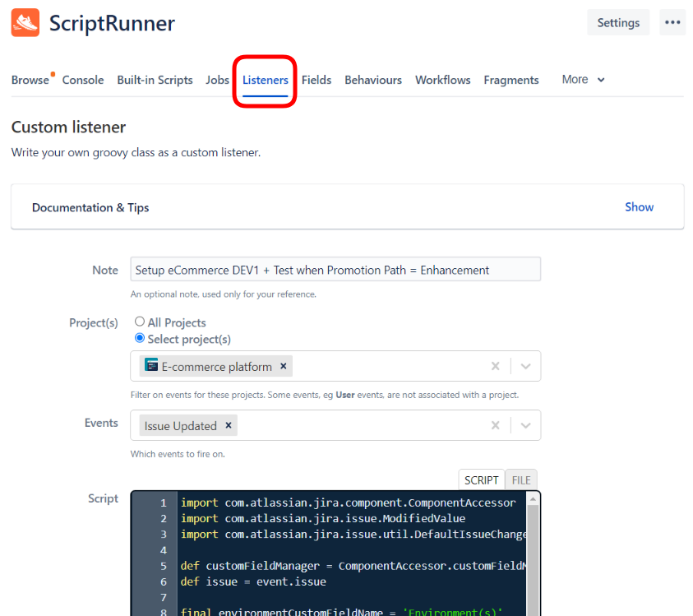Screen dimensions: 693x616
Task: Choose the Select project(s) radio option
Action: click(x=140, y=339)
